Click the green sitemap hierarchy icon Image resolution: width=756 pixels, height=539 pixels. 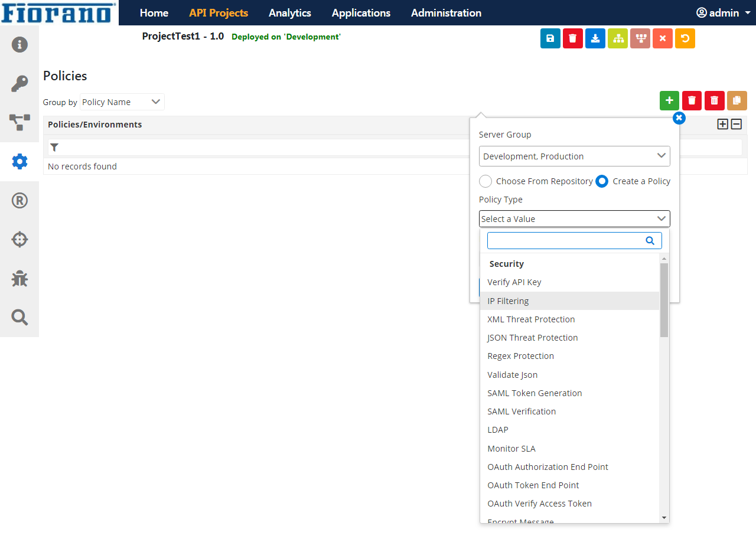pyautogui.click(x=618, y=38)
